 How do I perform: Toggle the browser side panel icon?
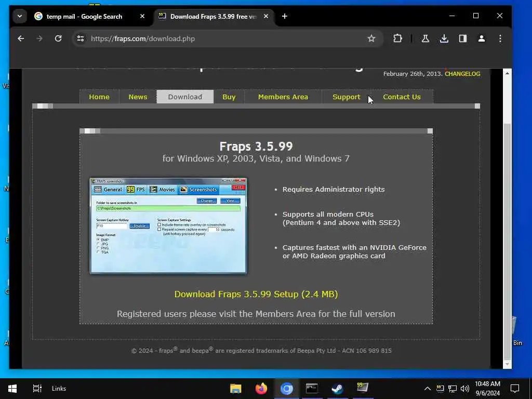click(x=463, y=38)
